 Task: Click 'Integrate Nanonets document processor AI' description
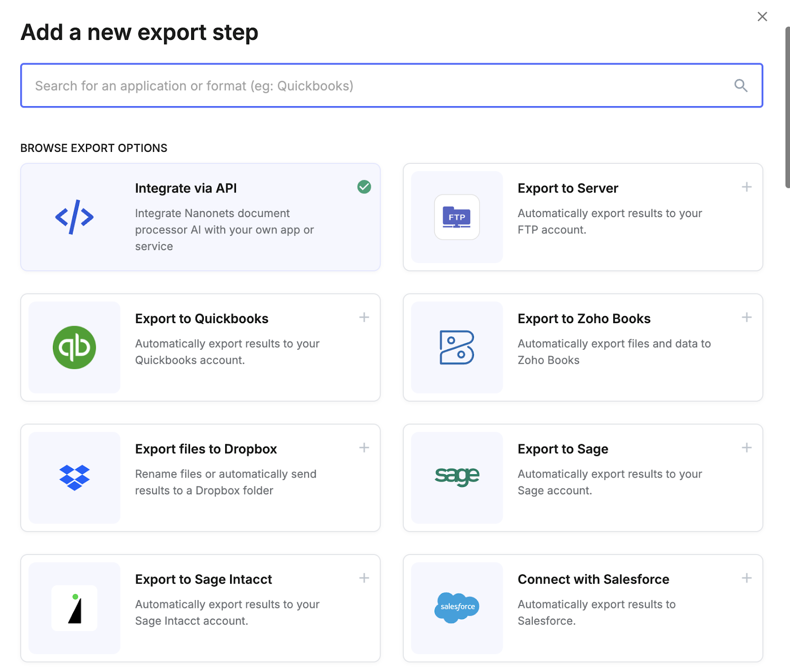pos(225,230)
